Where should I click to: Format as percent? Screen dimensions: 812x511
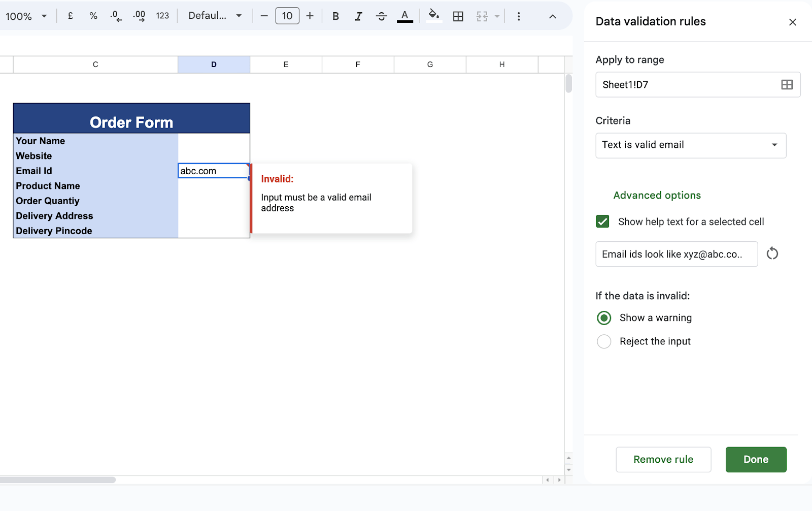coord(93,16)
